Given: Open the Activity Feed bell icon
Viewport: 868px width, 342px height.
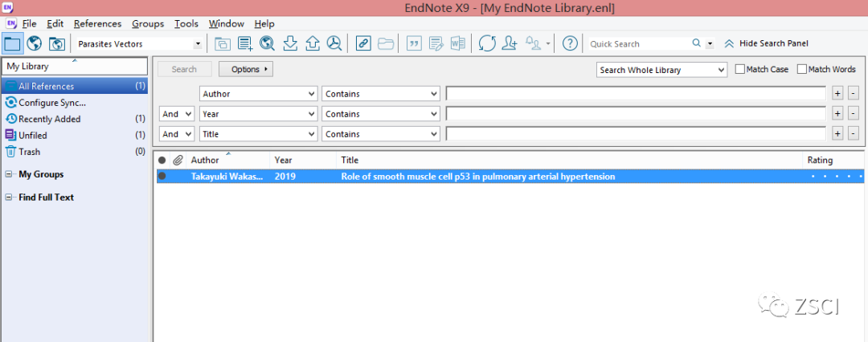Looking at the screenshot, I should point(533,43).
